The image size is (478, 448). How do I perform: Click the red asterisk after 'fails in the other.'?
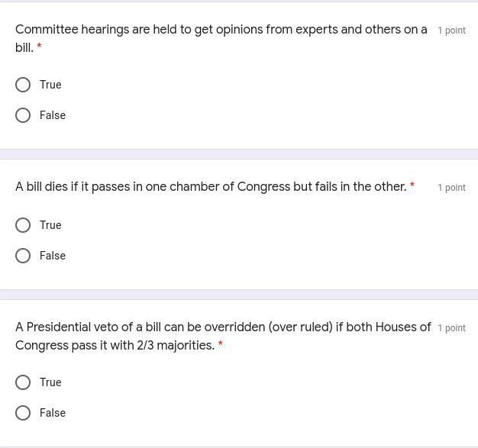[x=412, y=185]
